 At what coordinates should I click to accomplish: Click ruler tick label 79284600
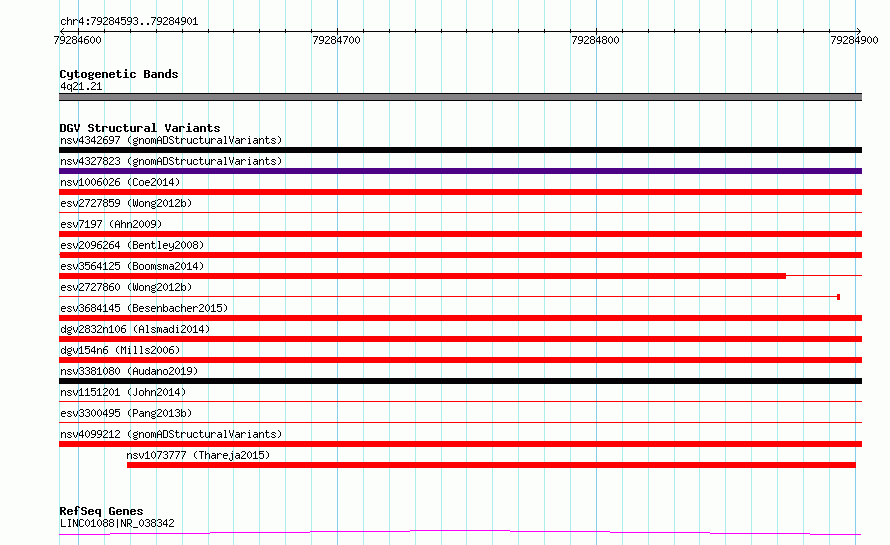point(78,40)
